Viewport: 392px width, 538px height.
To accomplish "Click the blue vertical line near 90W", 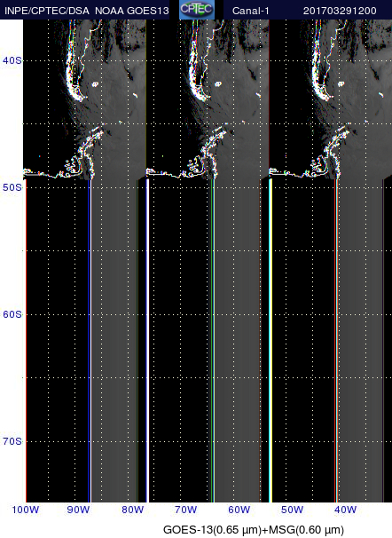I will [89, 341].
